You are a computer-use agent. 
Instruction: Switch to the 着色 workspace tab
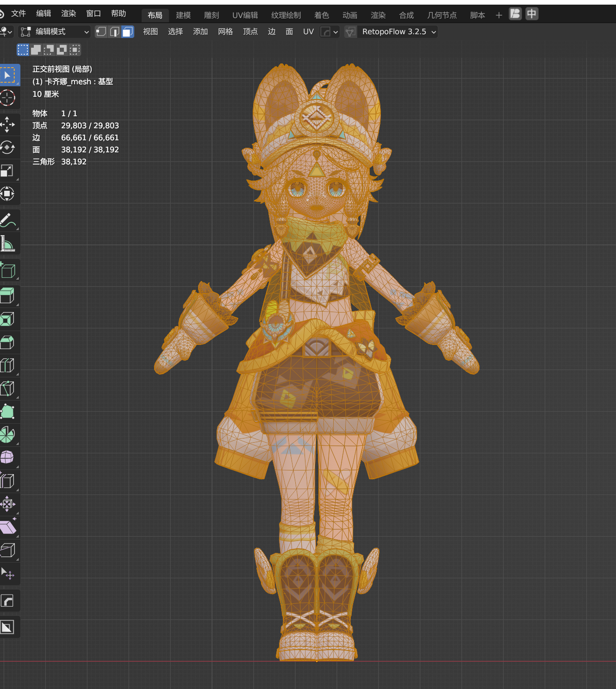[x=322, y=15]
